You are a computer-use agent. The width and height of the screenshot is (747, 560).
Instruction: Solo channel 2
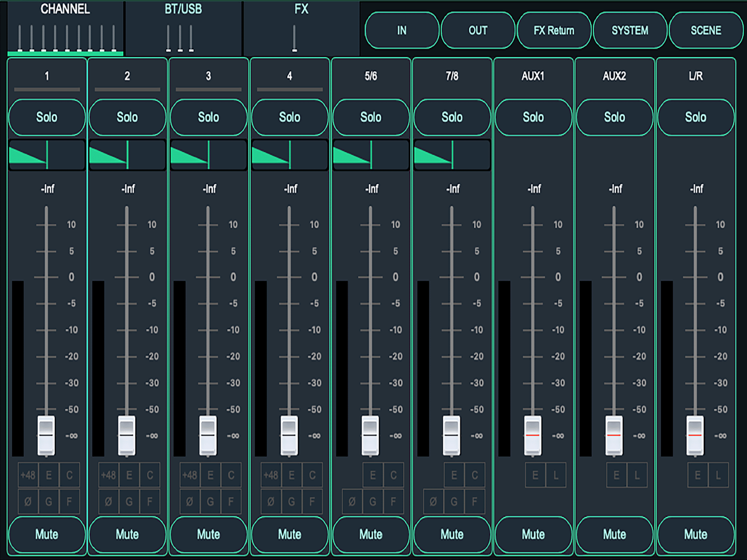(127, 117)
